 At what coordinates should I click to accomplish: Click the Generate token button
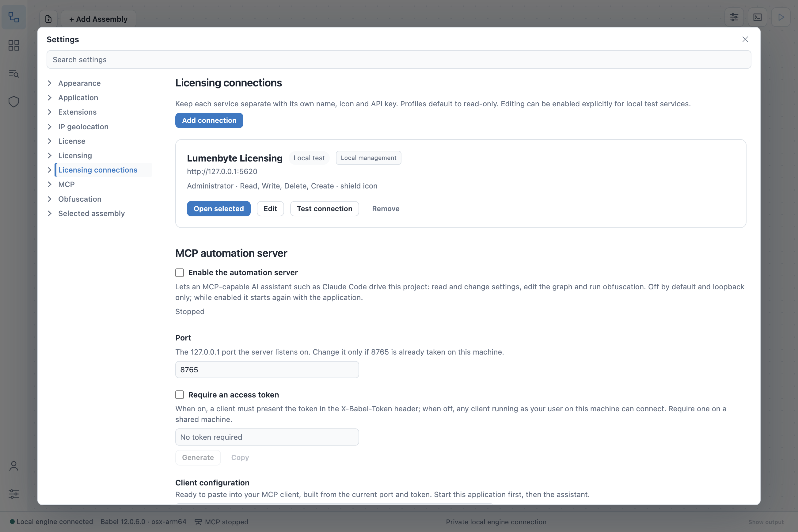coord(198,457)
